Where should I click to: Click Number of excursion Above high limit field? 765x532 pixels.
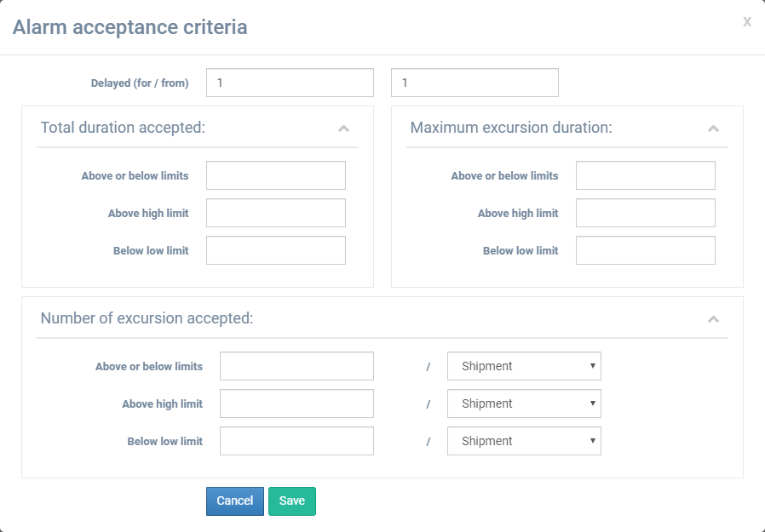point(296,403)
